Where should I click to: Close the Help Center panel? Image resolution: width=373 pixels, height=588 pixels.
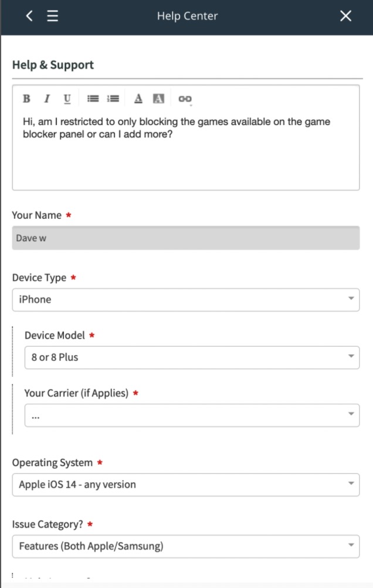point(345,16)
